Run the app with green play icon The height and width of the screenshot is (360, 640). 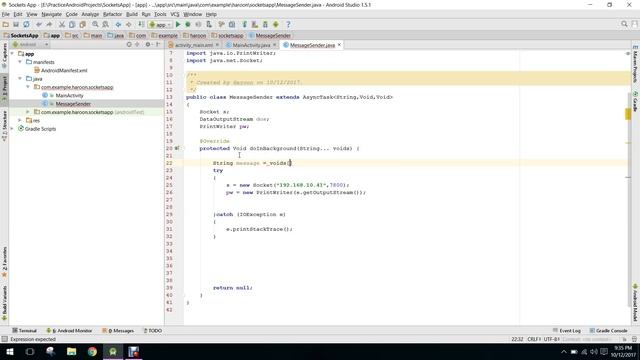pos(178,24)
